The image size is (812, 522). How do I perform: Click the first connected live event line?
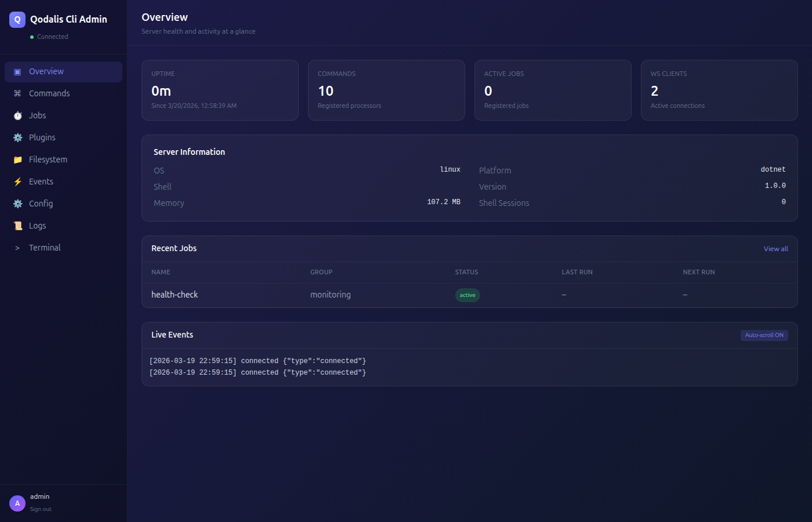(258, 361)
